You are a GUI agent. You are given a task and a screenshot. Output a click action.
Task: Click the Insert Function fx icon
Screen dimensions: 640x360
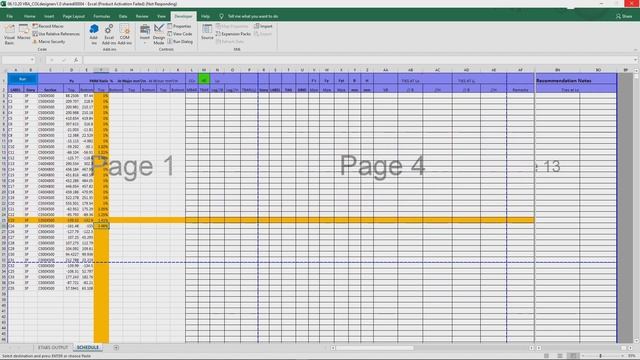76,60
